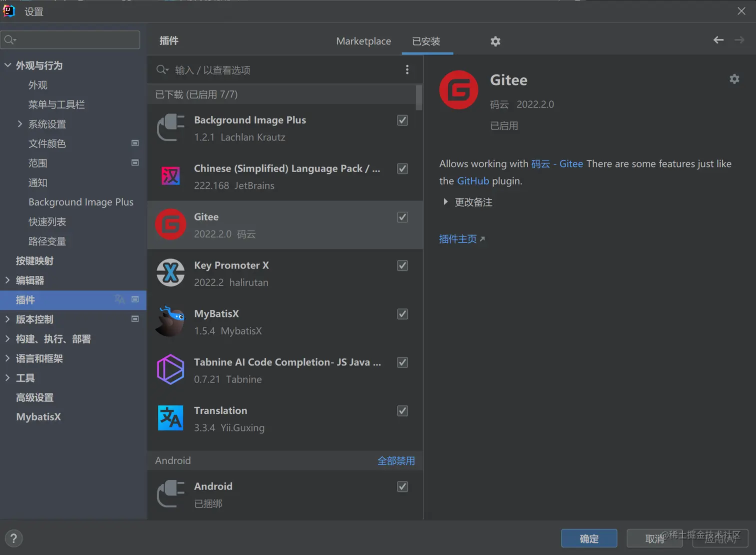756x555 pixels.
Task: Click the IntelliJ IDEA logo in title bar
Action: tap(9, 11)
